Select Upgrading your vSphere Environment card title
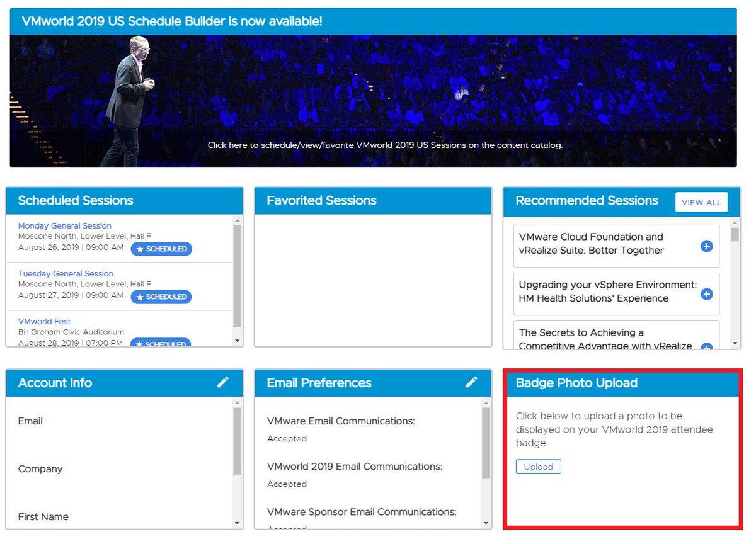756x544 pixels. point(607,292)
